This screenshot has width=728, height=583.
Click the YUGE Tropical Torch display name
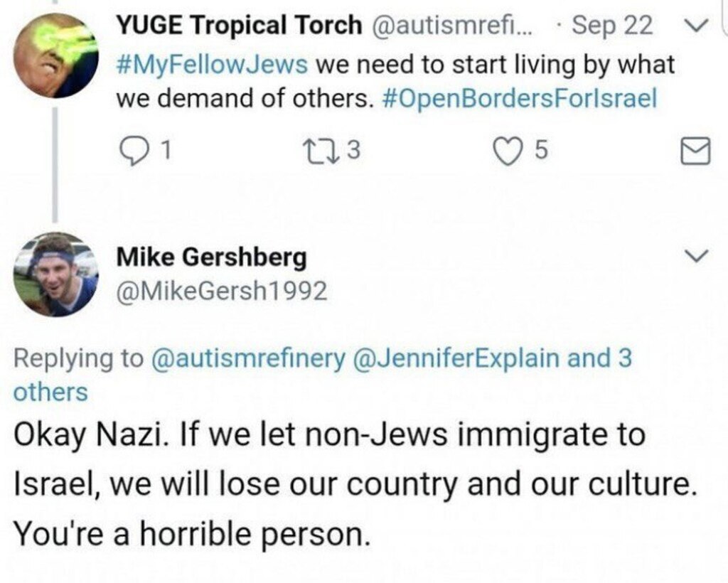click(x=239, y=26)
